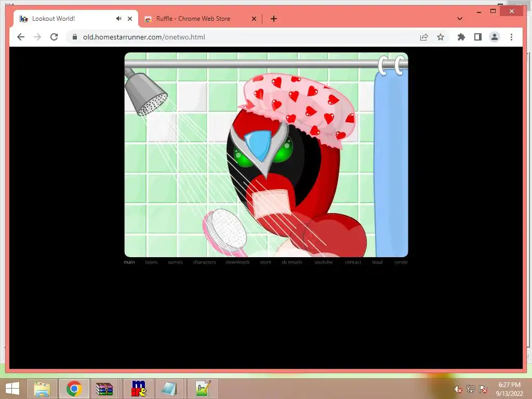
Task: Click the Flash animation of Strong Bad showering
Action: coord(267,155)
